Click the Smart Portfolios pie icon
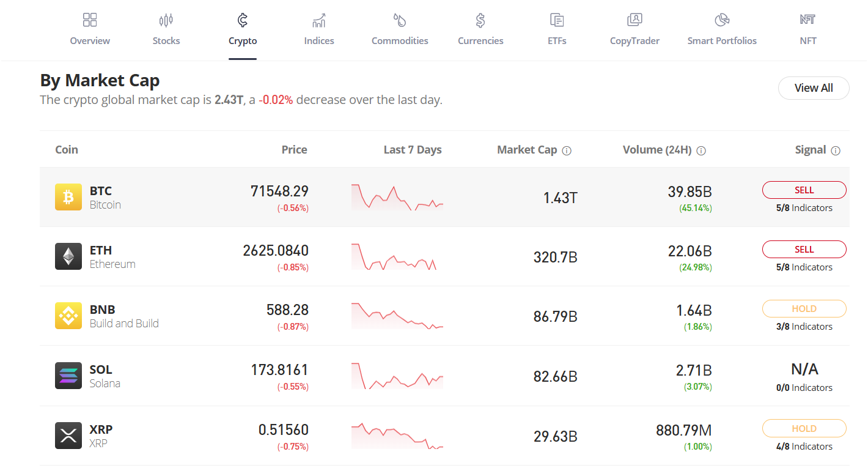The height and width of the screenshot is (468, 868). [722, 20]
